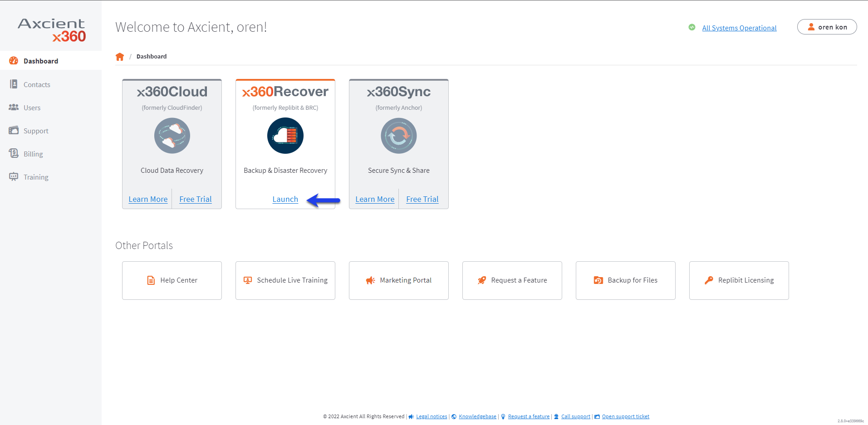
Task: Open the Schedule Live Training portal
Action: 285,280
